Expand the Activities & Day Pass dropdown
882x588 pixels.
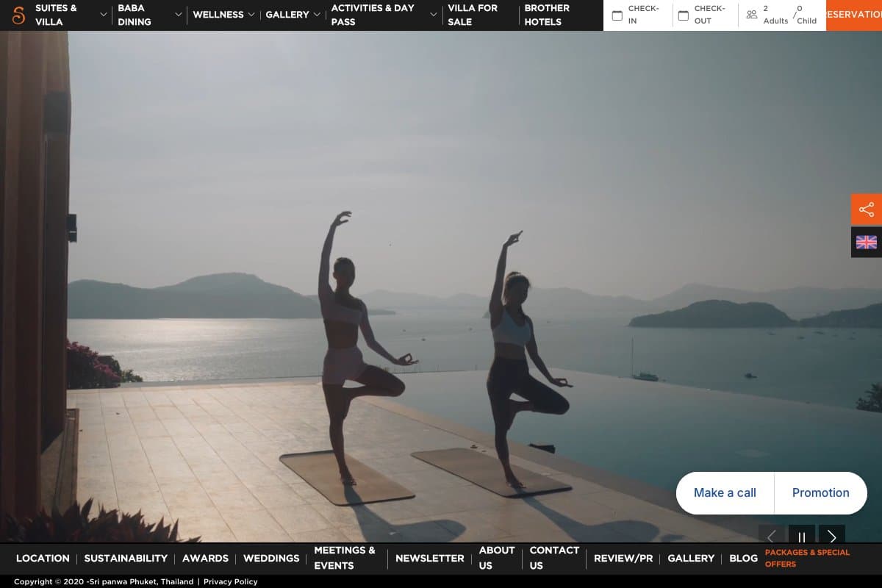(434, 15)
